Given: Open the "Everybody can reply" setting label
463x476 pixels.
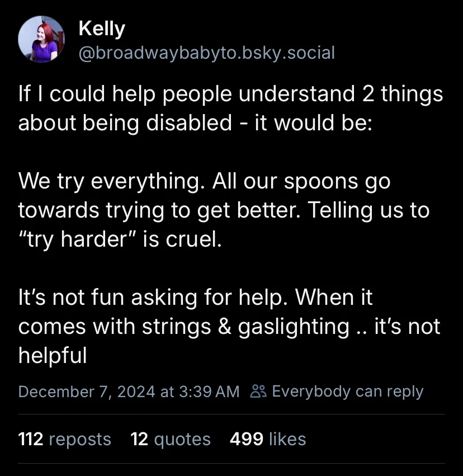Looking at the screenshot, I should (347, 392).
